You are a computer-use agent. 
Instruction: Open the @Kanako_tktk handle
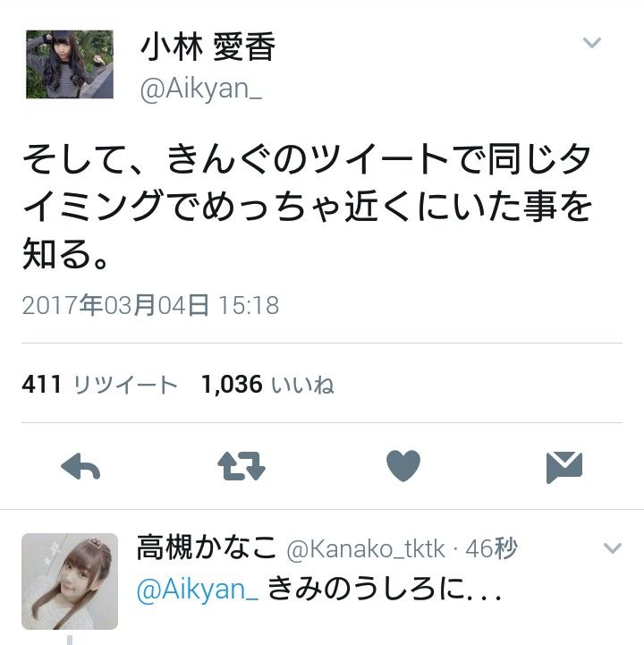click(366, 548)
